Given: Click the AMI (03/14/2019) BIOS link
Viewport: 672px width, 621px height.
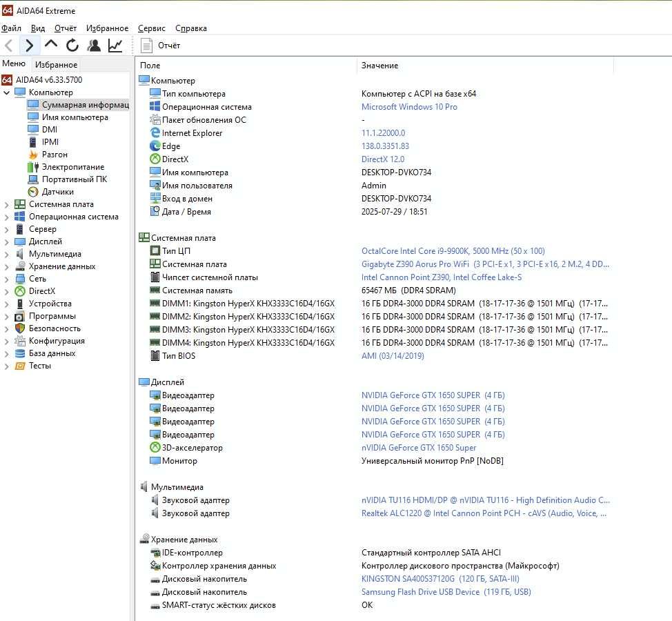Looking at the screenshot, I should [x=393, y=356].
